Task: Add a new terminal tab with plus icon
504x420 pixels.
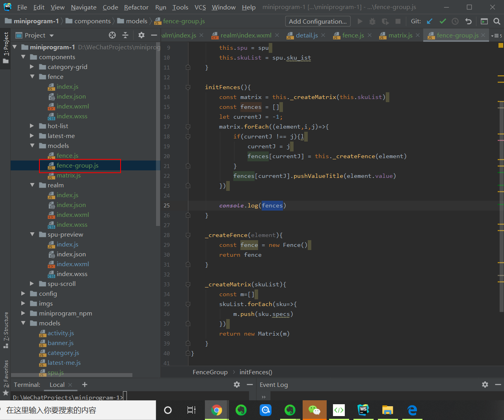Action: pos(85,385)
